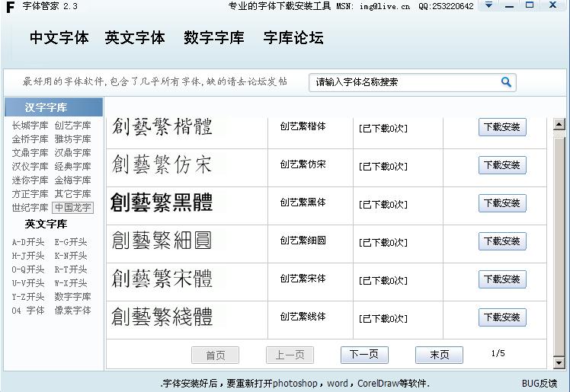Download and install 创艺繁黑体 font
This screenshot has height=392, width=570.
point(502,203)
